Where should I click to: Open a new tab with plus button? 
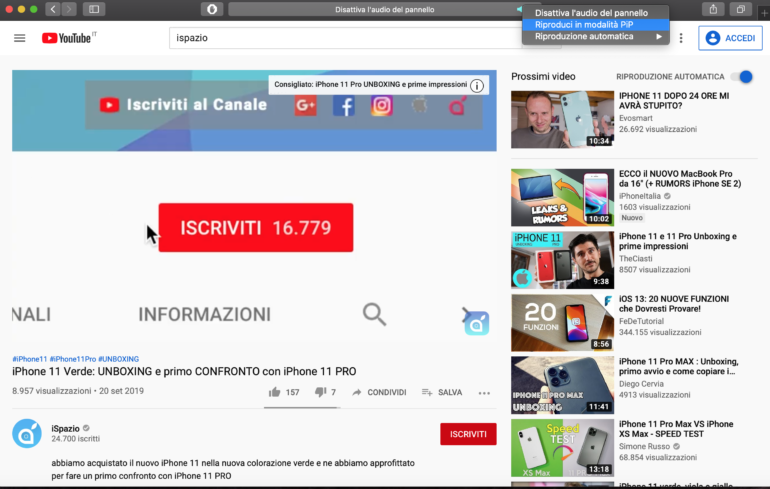[x=764, y=13]
